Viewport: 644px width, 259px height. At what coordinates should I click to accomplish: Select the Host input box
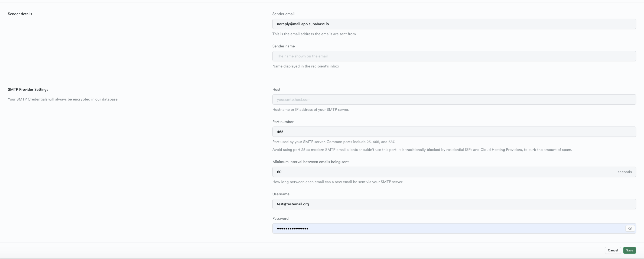point(454,99)
